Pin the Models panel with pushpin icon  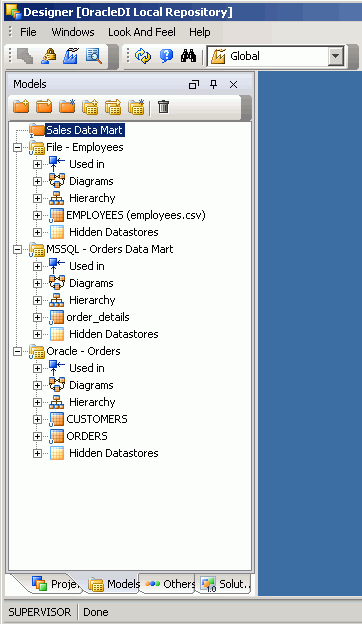pyautogui.click(x=214, y=84)
